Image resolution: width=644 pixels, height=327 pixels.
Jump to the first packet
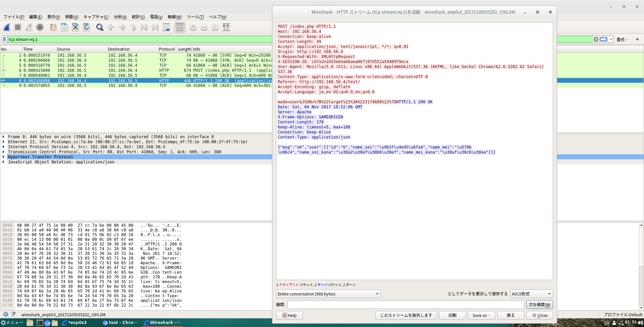[144, 28]
